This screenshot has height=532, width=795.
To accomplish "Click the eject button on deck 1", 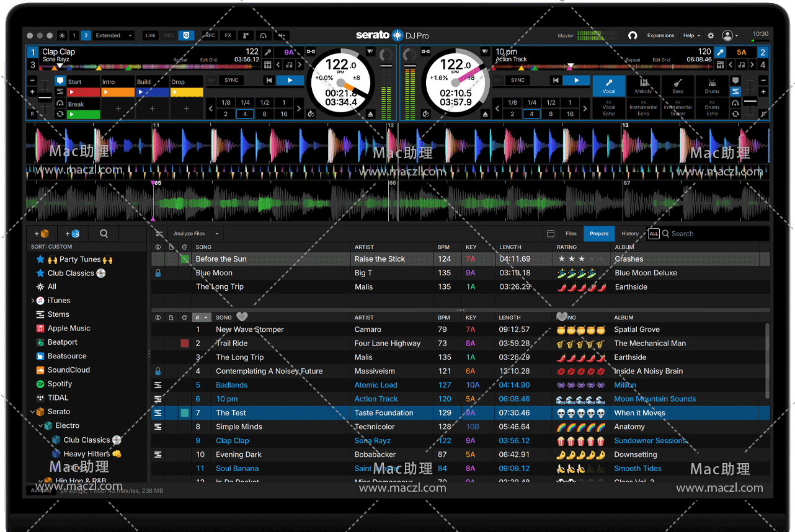I will 371,114.
